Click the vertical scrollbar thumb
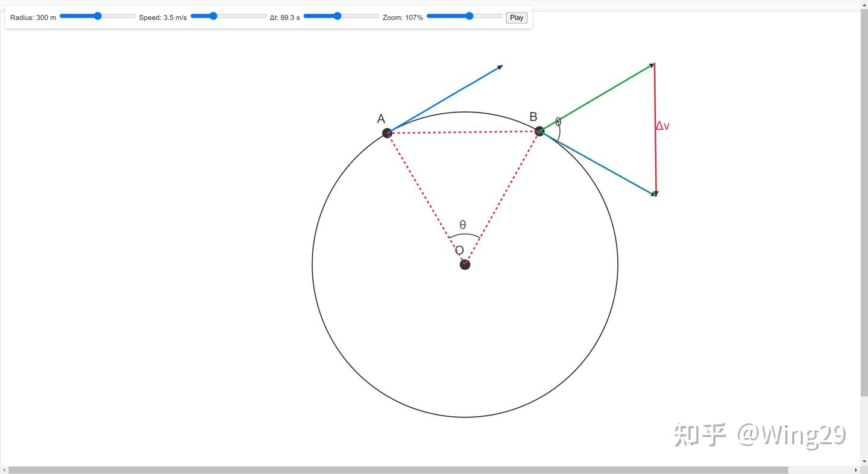The height and width of the screenshot is (474, 868). point(864,204)
